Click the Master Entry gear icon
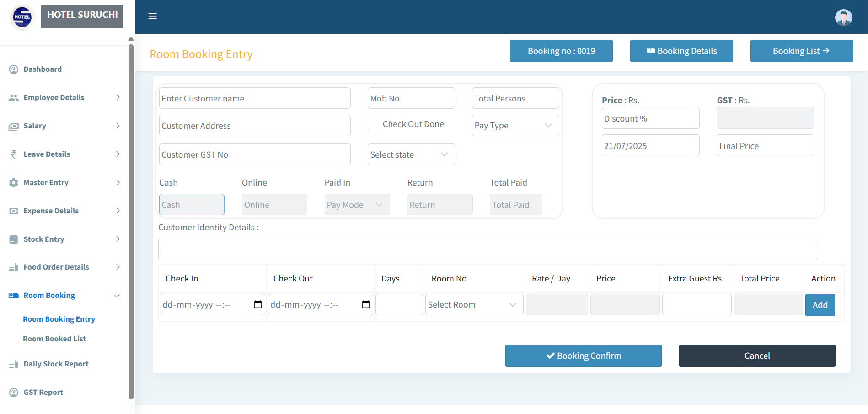This screenshot has width=868, height=414. click(x=14, y=183)
